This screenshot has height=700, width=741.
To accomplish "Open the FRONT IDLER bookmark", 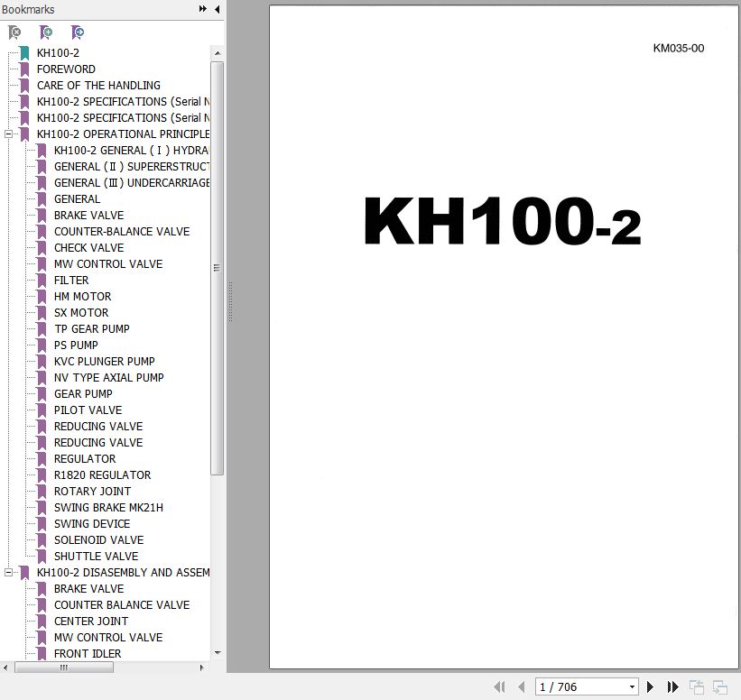I will click(88, 654).
